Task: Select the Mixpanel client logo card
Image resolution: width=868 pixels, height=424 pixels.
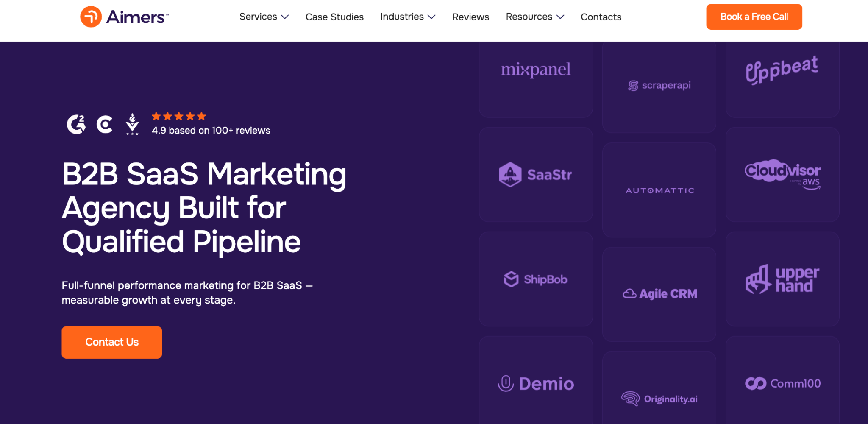Action: (x=536, y=79)
